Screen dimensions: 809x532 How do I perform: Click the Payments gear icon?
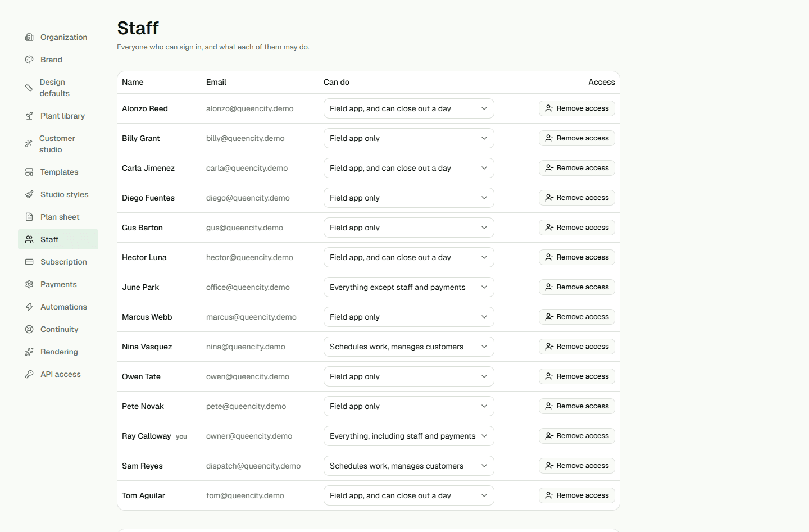pyautogui.click(x=29, y=284)
